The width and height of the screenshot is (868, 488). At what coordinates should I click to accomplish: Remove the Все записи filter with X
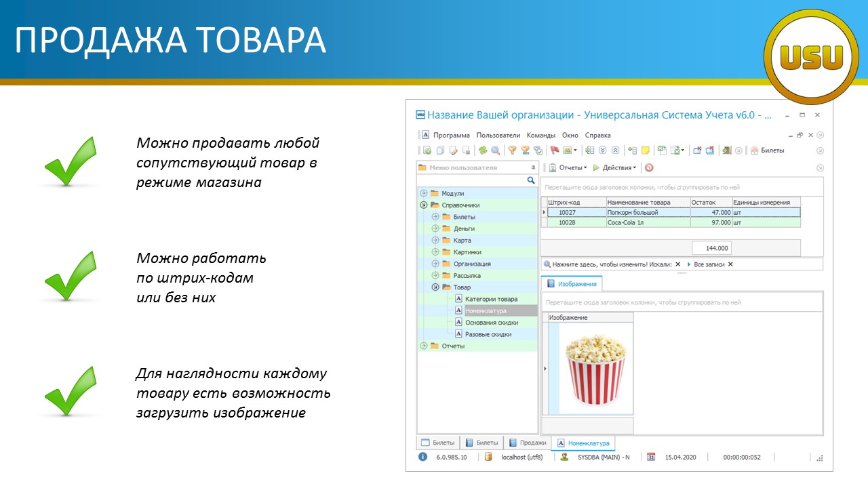coord(730,264)
